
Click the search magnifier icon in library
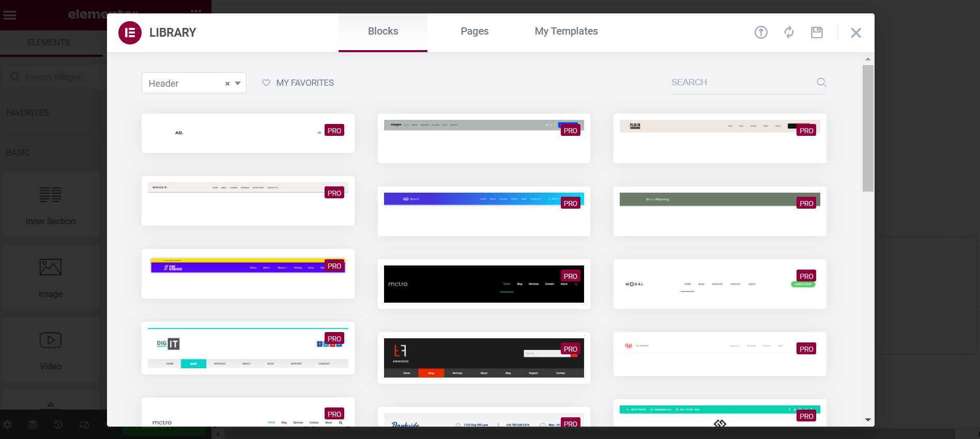coord(821,82)
